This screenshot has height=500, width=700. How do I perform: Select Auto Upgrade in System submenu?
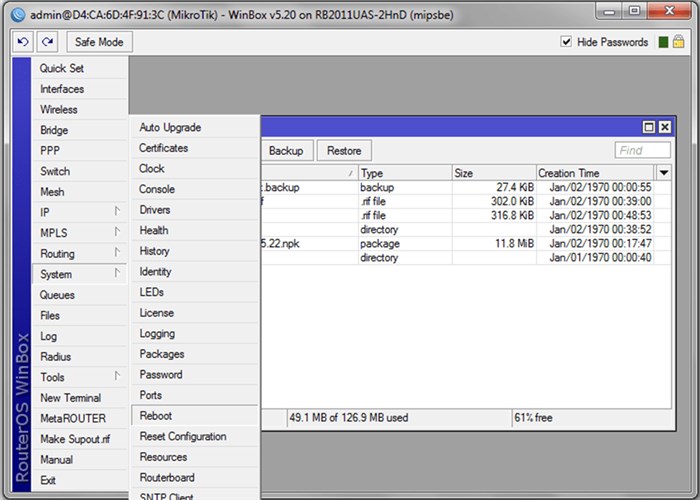click(x=195, y=127)
